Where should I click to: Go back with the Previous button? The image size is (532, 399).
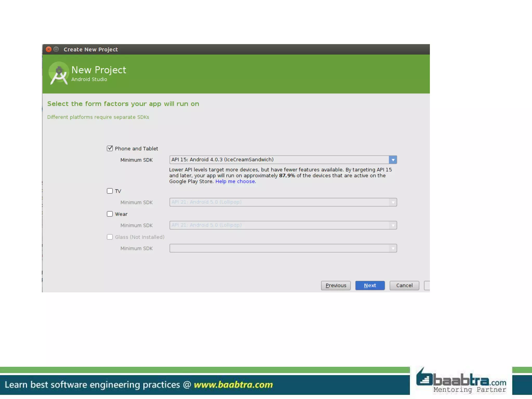click(336, 285)
